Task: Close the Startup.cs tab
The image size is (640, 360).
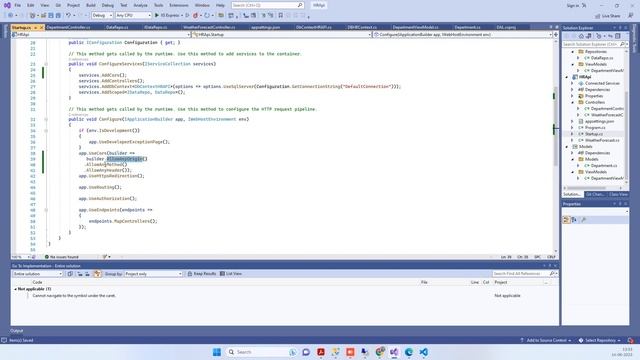Action: pos(41,27)
